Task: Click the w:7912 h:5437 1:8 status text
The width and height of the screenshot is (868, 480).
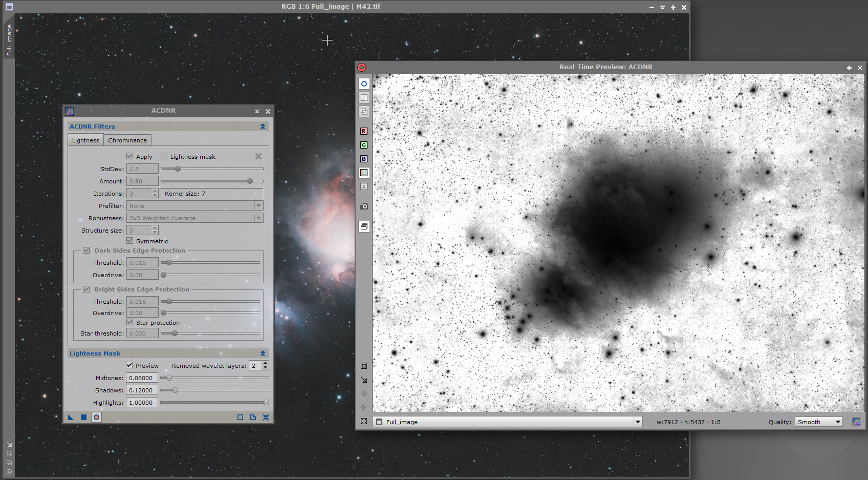Action: 688,422
